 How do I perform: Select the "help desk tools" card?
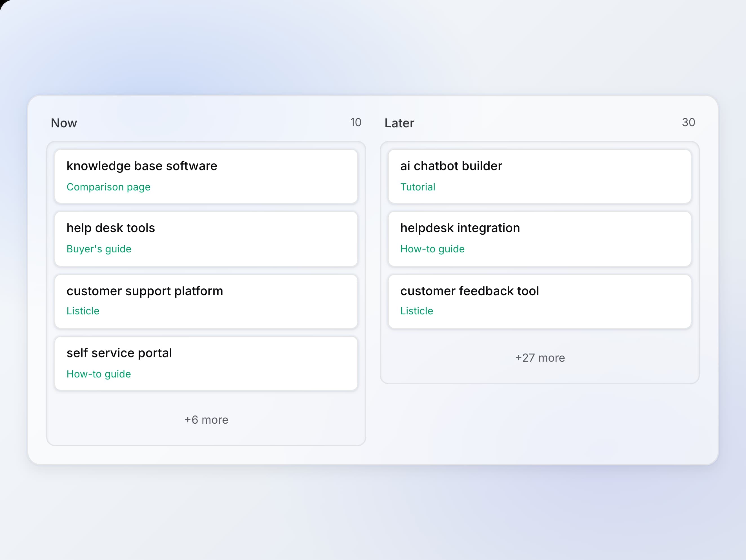(207, 238)
